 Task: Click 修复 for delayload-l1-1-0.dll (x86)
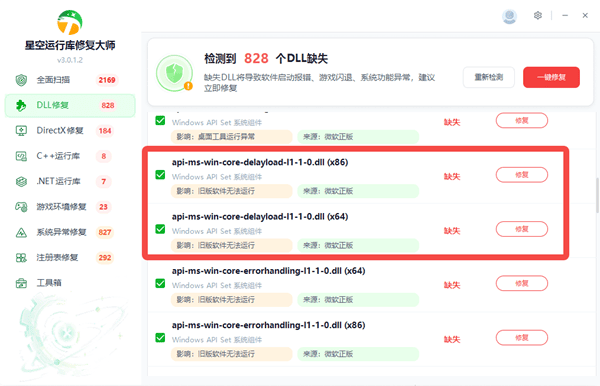(522, 175)
